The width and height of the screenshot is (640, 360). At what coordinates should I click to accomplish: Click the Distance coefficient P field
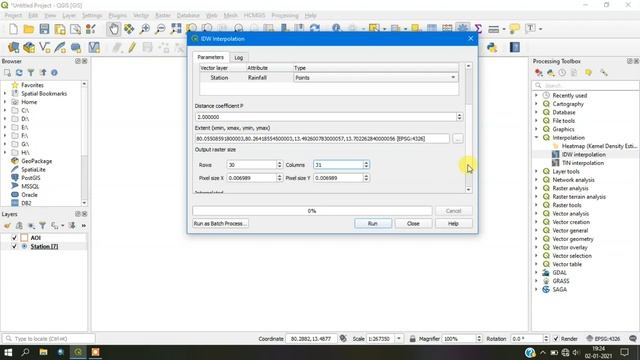tap(325, 117)
